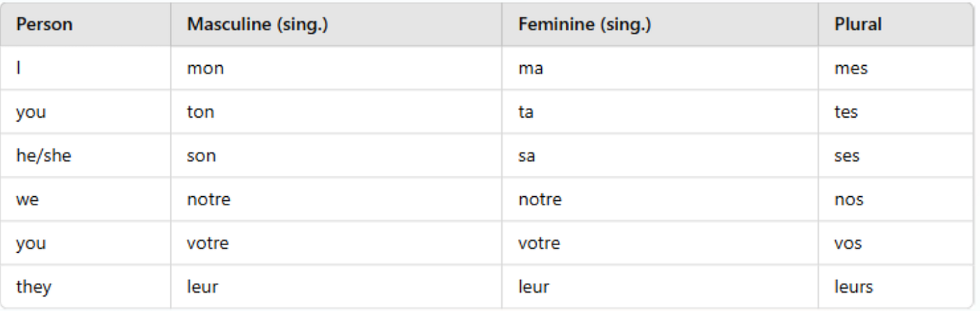The image size is (980, 311).
Task: Click the Feminine (sing.) column header
Action: [660, 25]
